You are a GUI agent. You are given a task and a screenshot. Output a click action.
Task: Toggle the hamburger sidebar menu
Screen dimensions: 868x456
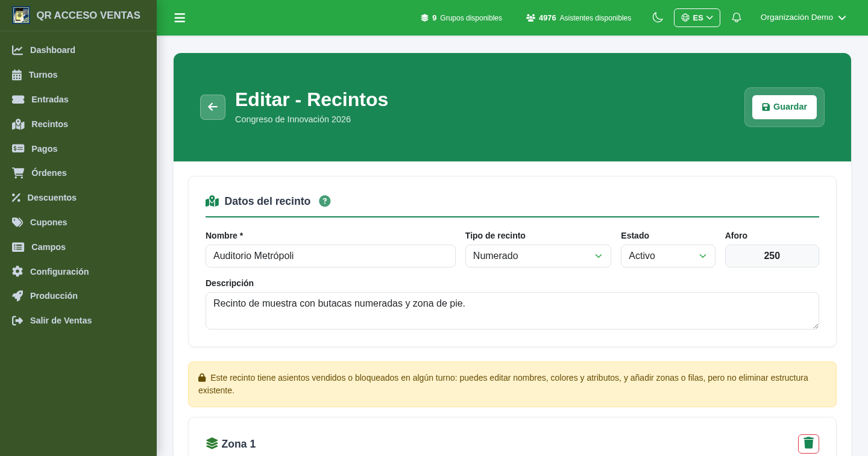click(180, 18)
